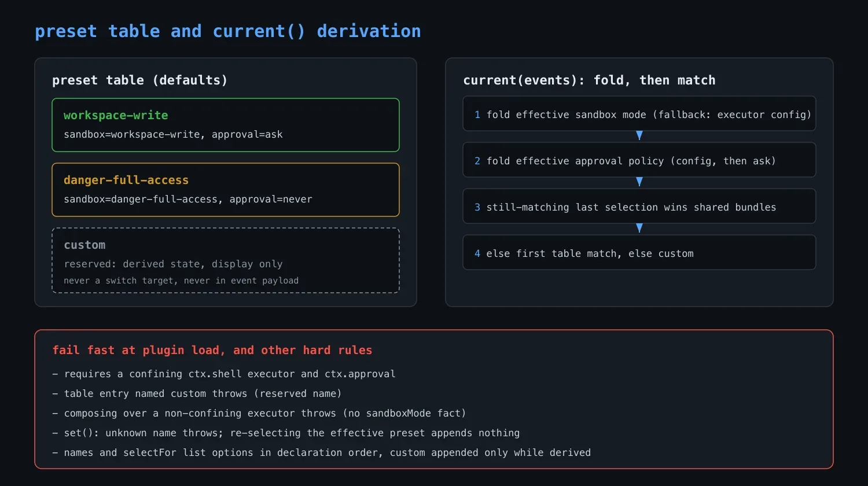
Task: Select the 'preset table (defaults)' heading
Action: click(140, 80)
